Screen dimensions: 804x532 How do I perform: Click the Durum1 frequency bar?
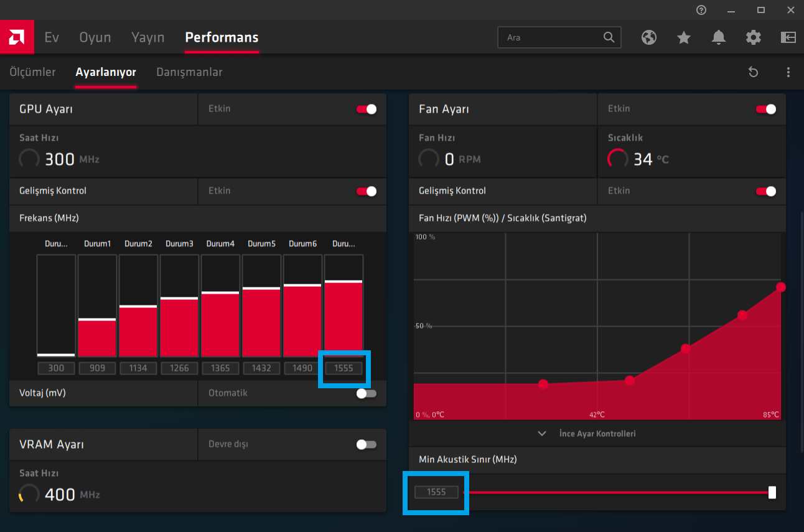click(97, 306)
